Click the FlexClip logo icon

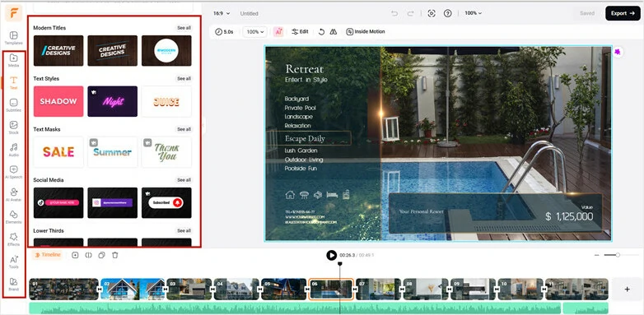[x=13, y=13]
